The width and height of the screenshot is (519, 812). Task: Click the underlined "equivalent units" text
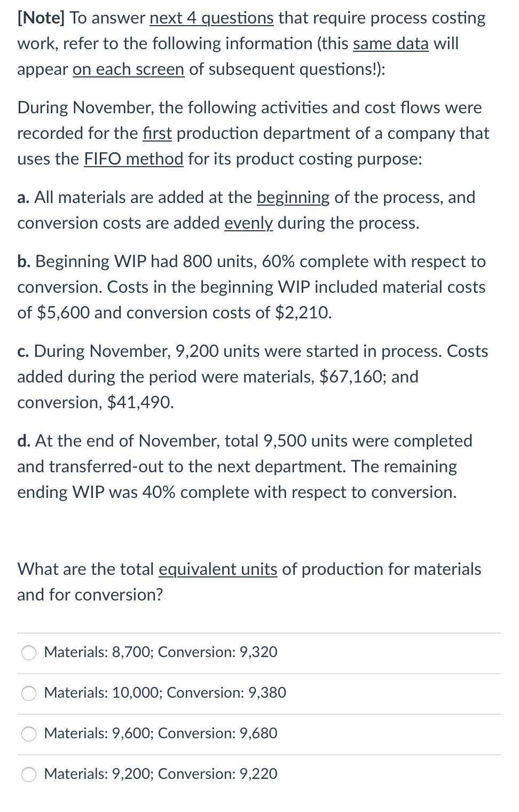pos(218,569)
